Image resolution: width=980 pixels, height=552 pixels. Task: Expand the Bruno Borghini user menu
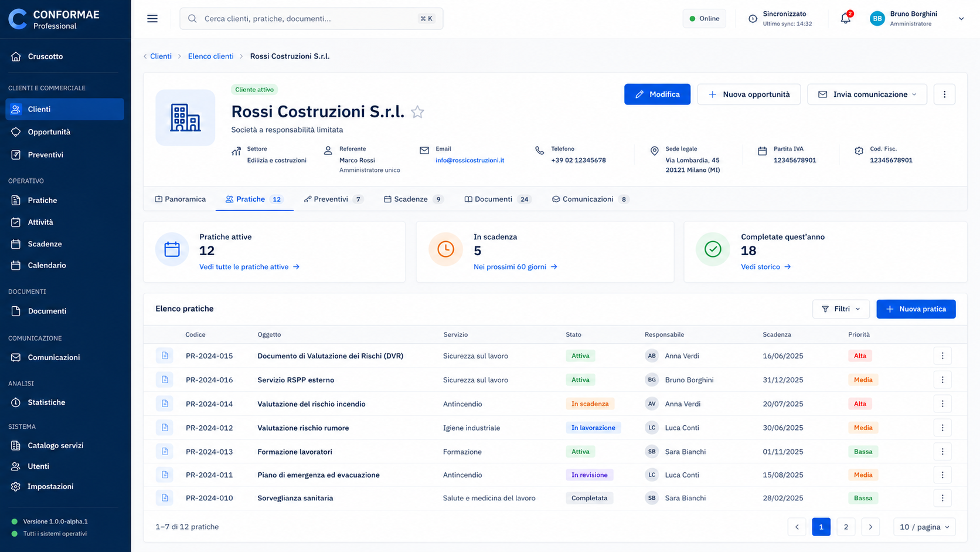coord(961,19)
